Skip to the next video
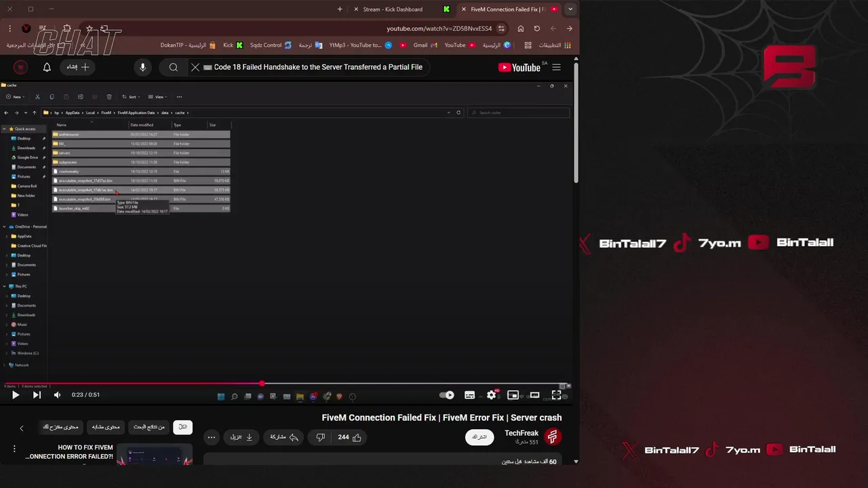This screenshot has width=868, height=488. click(37, 395)
